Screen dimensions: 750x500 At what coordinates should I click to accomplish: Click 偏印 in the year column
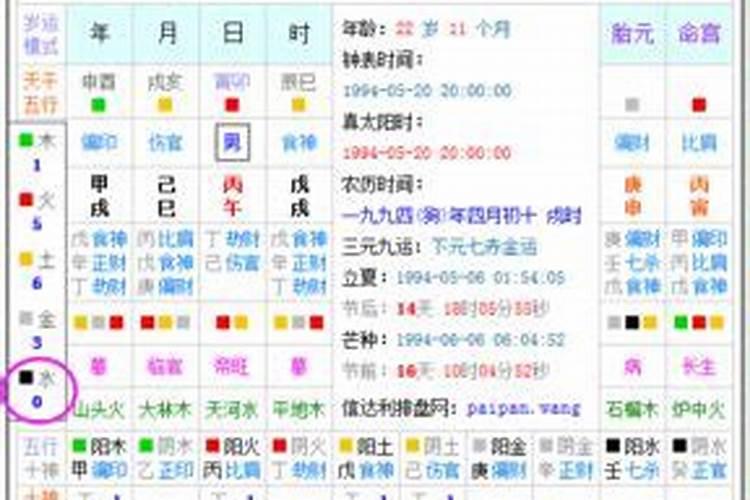pyautogui.click(x=99, y=143)
